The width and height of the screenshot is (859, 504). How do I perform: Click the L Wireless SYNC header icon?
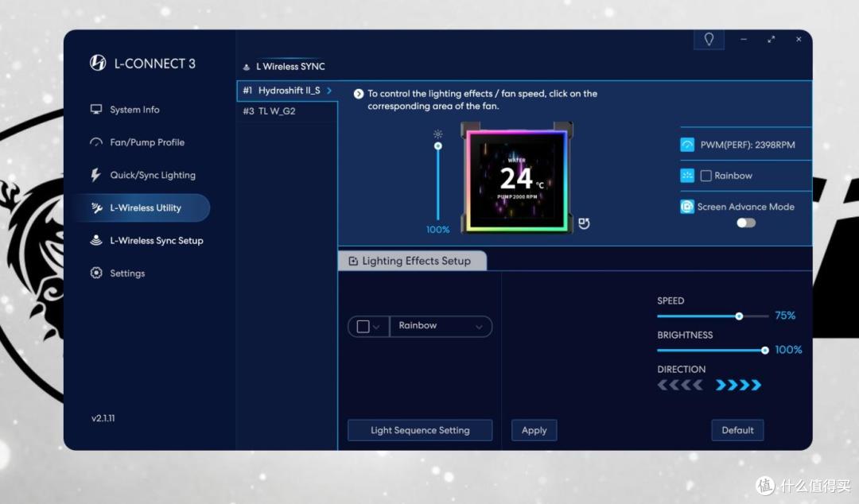tap(247, 67)
